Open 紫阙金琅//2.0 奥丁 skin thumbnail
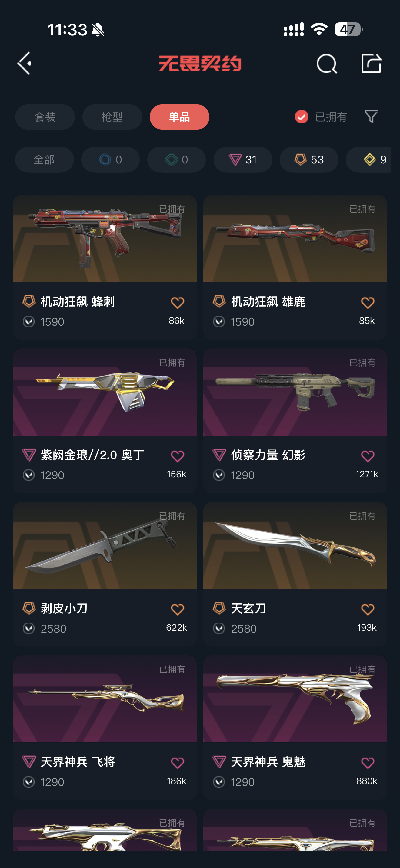This screenshot has height=868, width=400. click(105, 392)
